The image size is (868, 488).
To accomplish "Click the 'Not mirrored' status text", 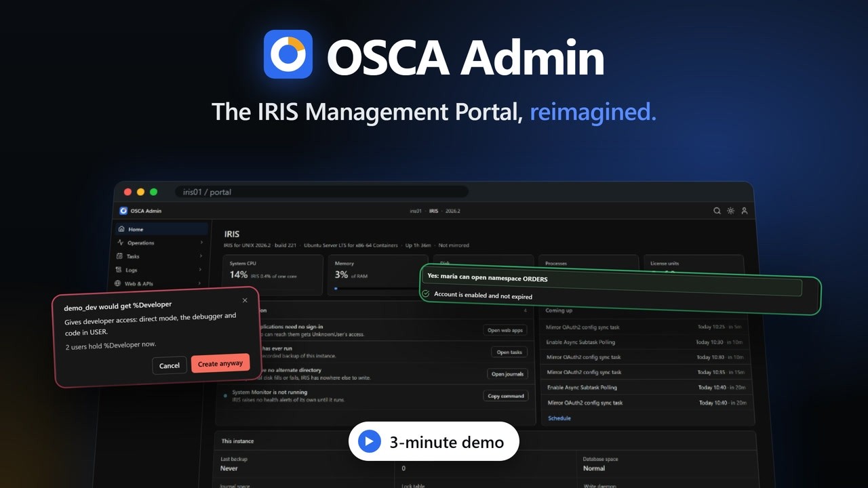I will pos(454,245).
